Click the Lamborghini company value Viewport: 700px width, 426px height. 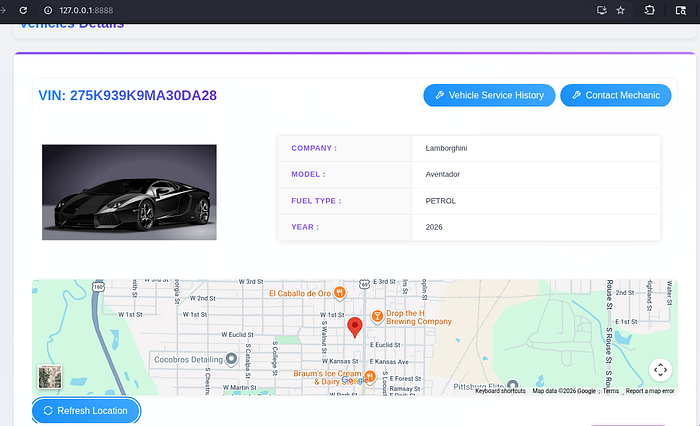tap(446, 148)
